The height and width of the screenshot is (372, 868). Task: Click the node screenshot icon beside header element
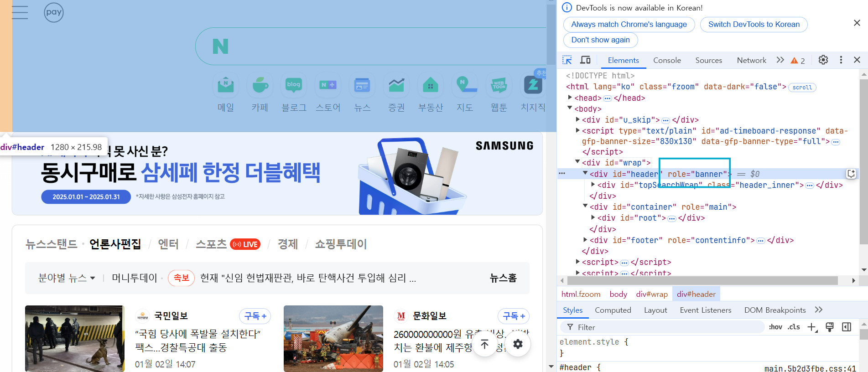[851, 174]
